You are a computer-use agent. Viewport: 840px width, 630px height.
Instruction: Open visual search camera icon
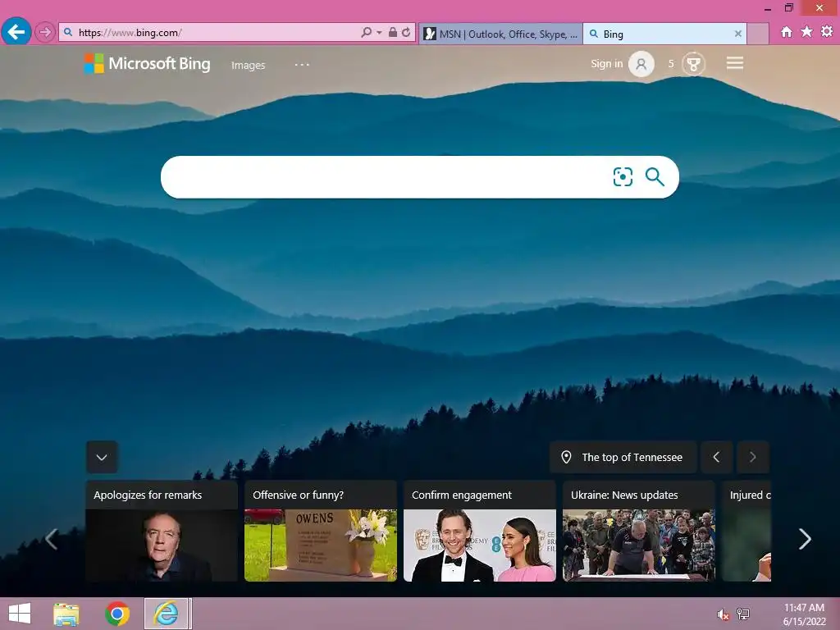coord(623,177)
